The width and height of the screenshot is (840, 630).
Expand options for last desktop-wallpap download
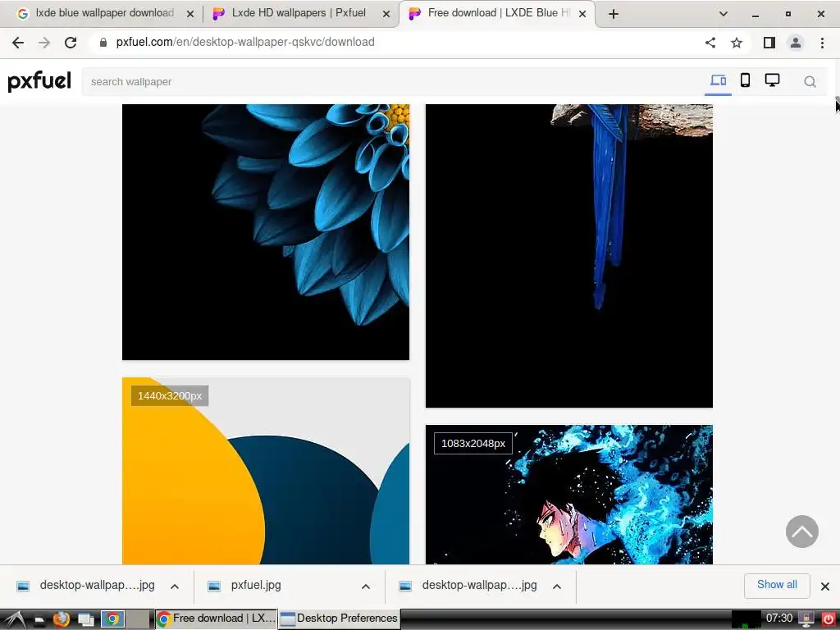(557, 586)
